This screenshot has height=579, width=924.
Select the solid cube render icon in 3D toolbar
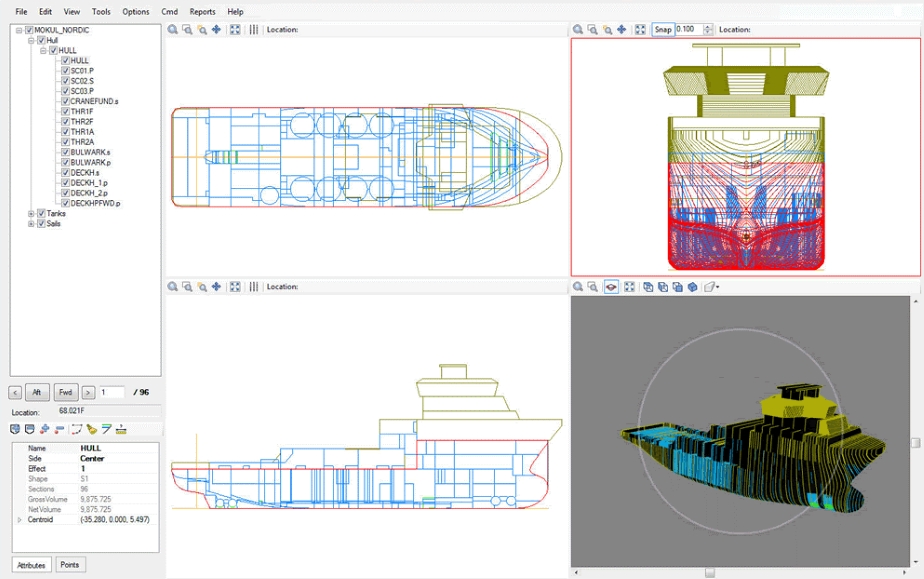point(692,287)
